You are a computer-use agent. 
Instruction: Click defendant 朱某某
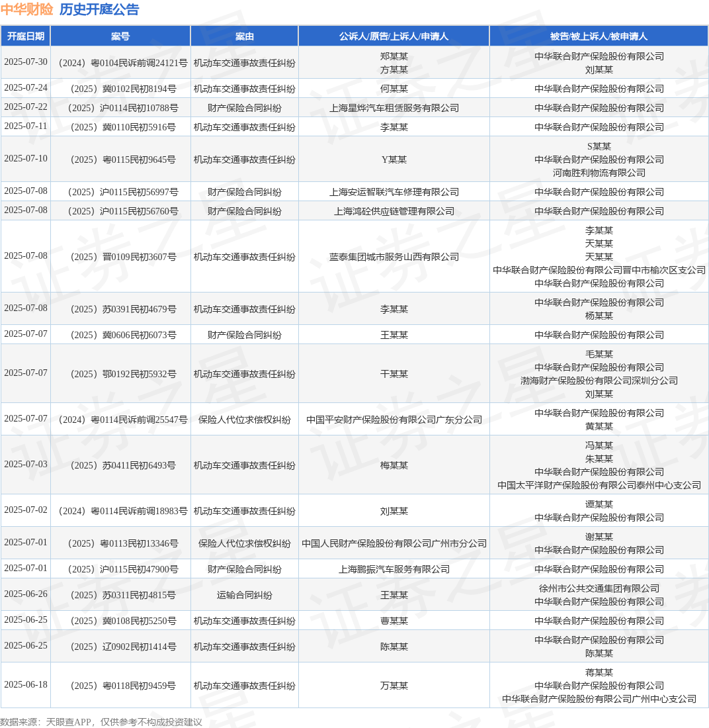pyautogui.click(x=599, y=459)
